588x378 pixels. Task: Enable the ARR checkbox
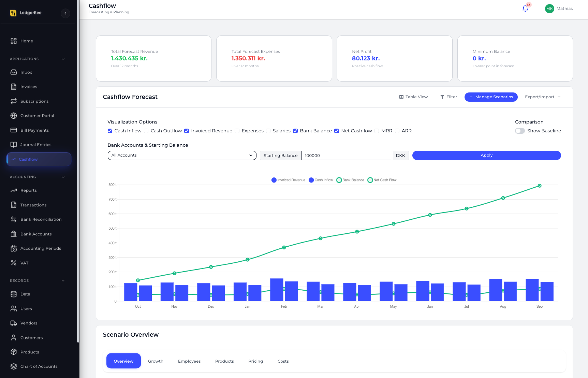[x=397, y=131]
